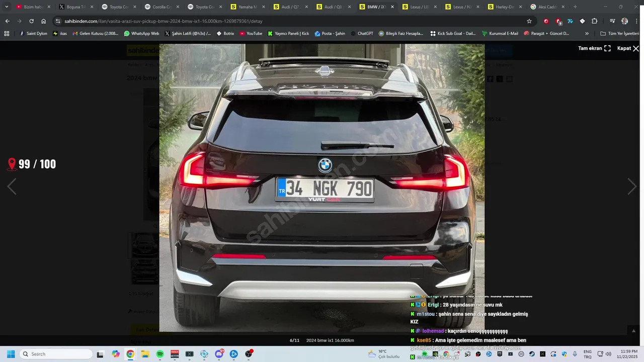Viewport: 644px width, 362px height.
Task: Open File Explorer from the taskbar
Action: (145, 354)
